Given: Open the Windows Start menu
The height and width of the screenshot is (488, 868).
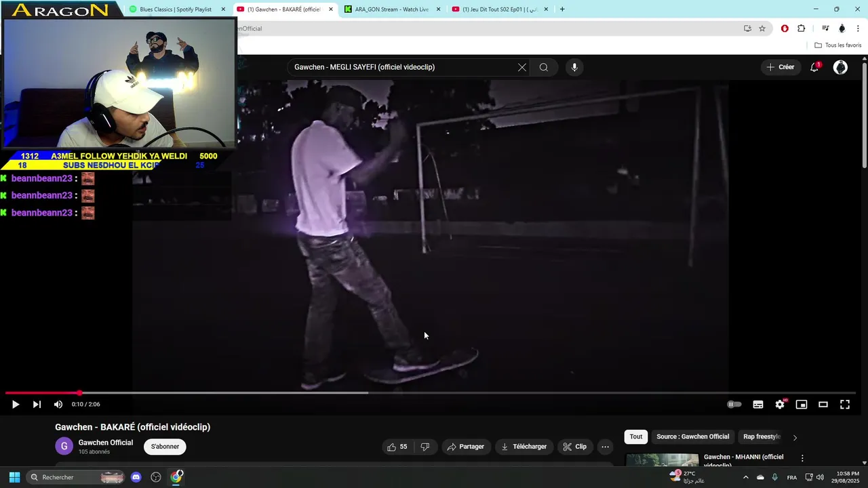Looking at the screenshot, I should tap(14, 477).
